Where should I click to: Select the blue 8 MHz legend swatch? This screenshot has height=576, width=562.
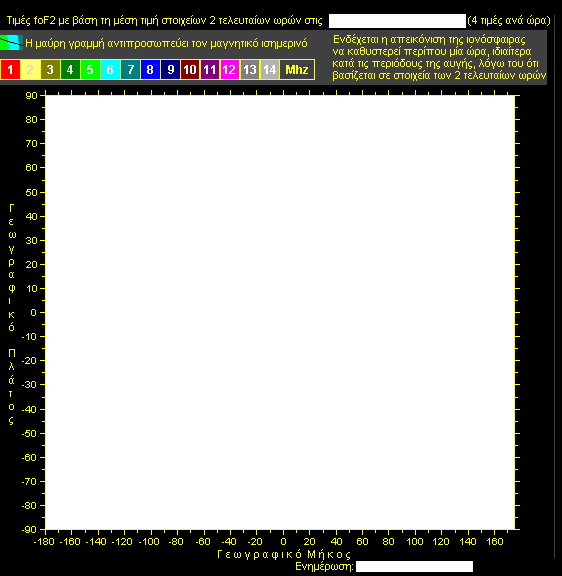150,69
